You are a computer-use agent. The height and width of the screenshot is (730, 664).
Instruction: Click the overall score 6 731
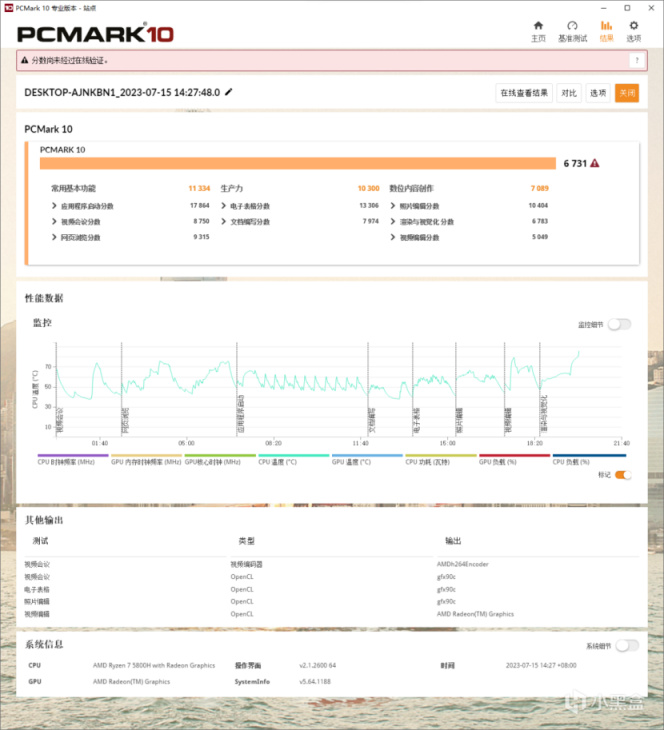point(575,163)
